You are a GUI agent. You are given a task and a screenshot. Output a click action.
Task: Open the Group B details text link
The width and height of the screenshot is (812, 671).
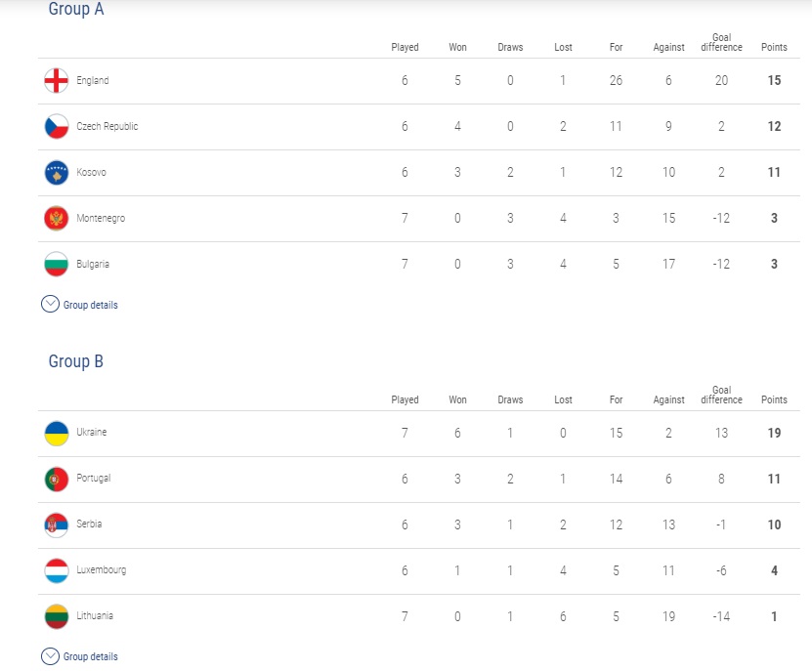coord(91,656)
